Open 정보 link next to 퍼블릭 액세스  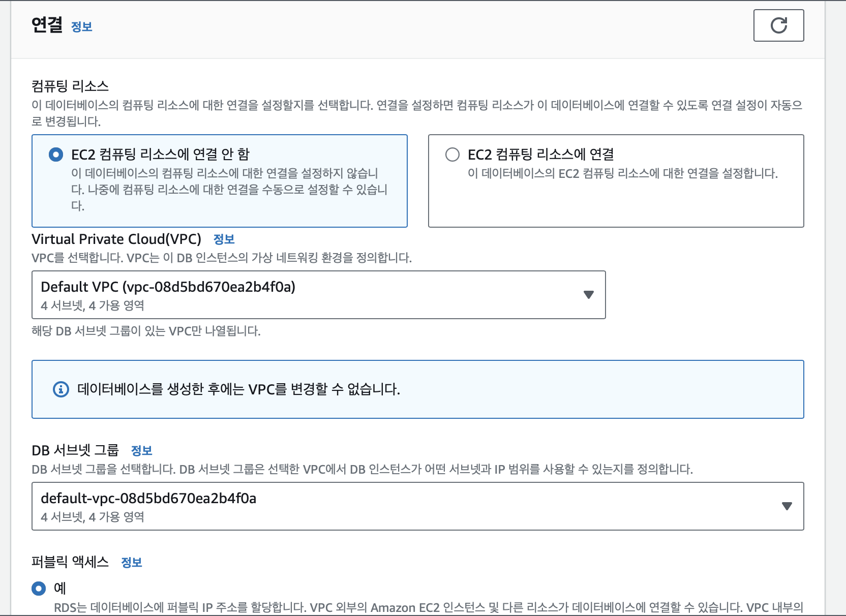click(x=132, y=562)
